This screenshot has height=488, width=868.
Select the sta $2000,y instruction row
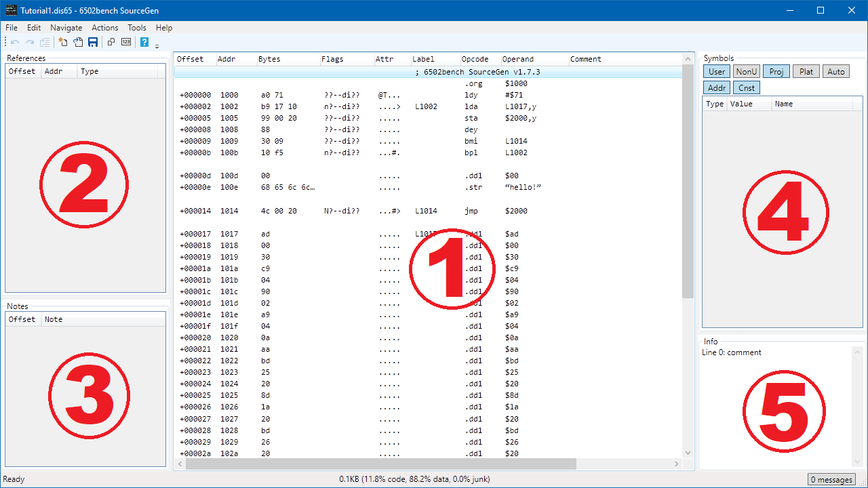(x=428, y=118)
